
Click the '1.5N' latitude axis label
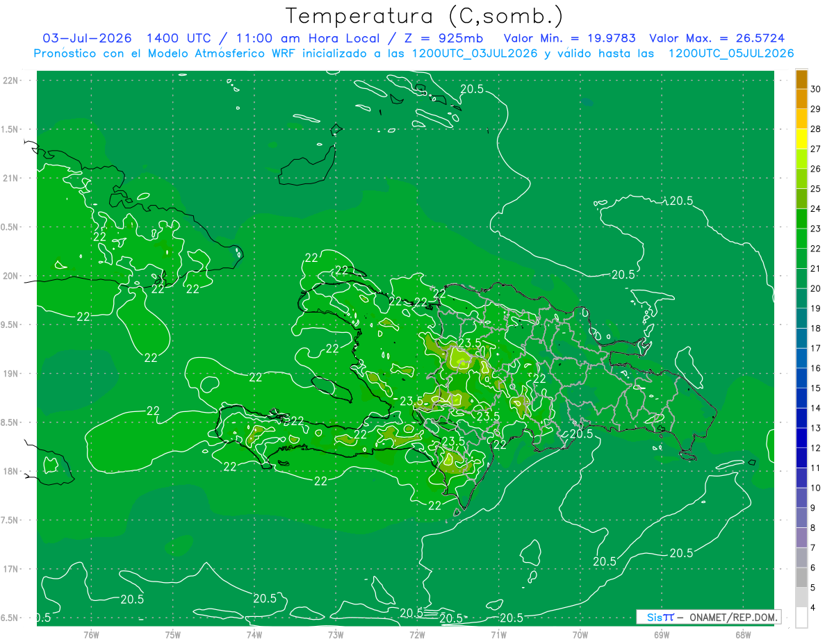point(10,129)
